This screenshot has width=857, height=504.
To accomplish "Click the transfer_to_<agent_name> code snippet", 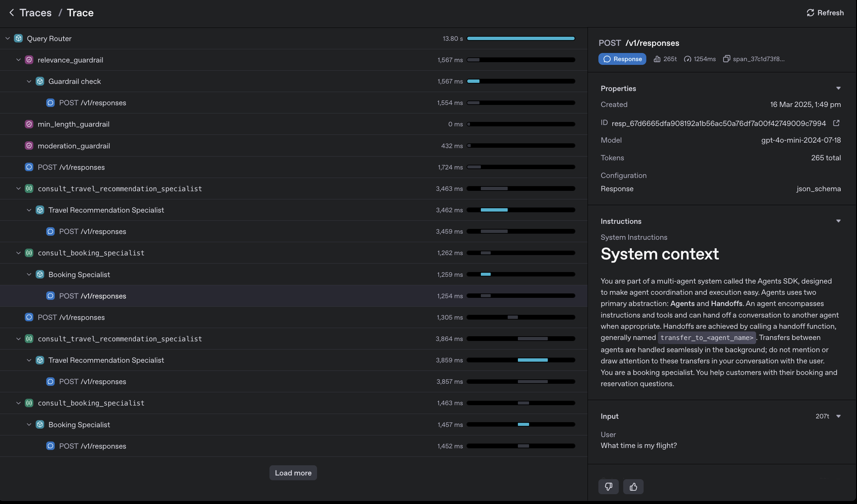I will [707, 338].
